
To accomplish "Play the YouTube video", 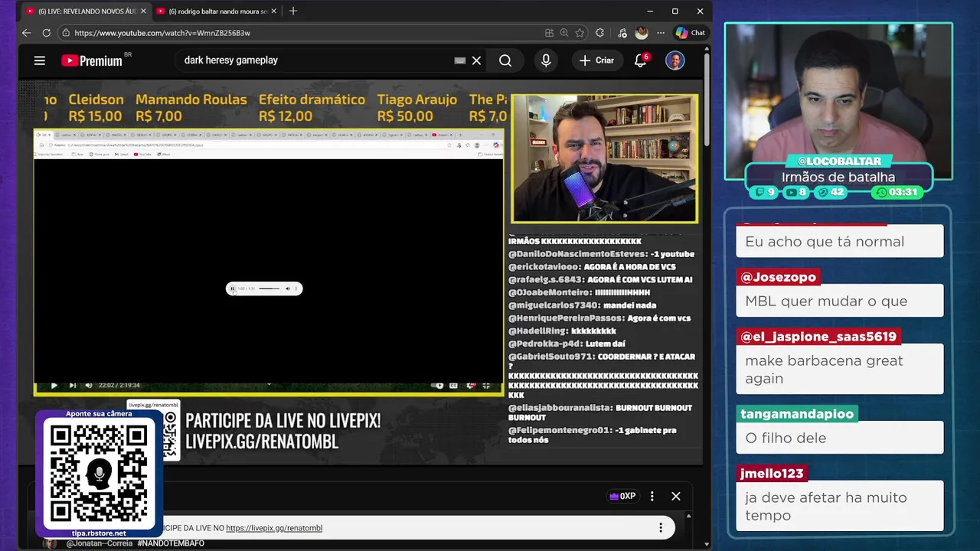I will click(x=54, y=385).
